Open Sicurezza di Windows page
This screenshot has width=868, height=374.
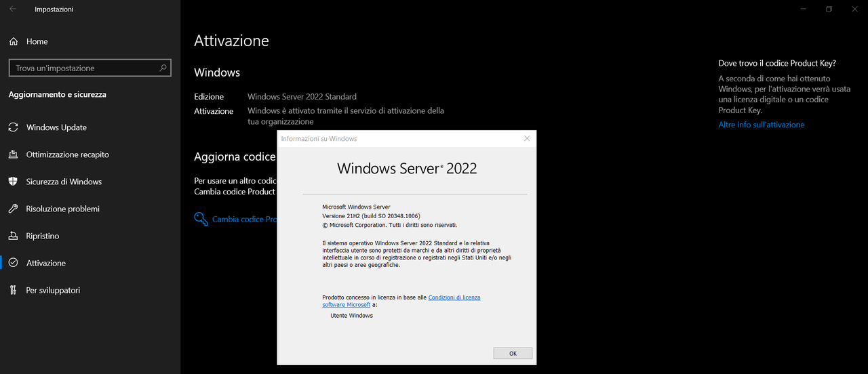click(x=90, y=182)
